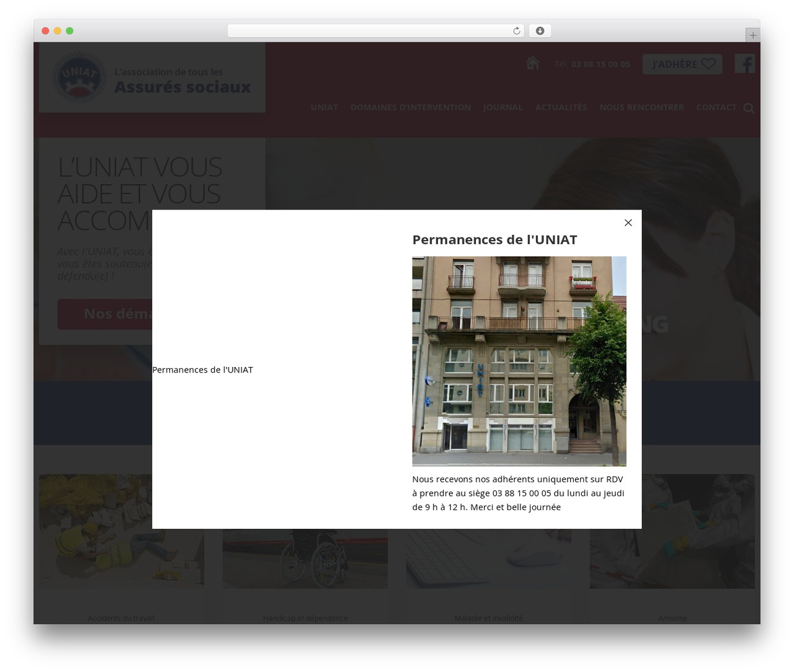This screenshot has width=794, height=672.
Task: Open the UNIAT menu item
Action: pos(324,107)
